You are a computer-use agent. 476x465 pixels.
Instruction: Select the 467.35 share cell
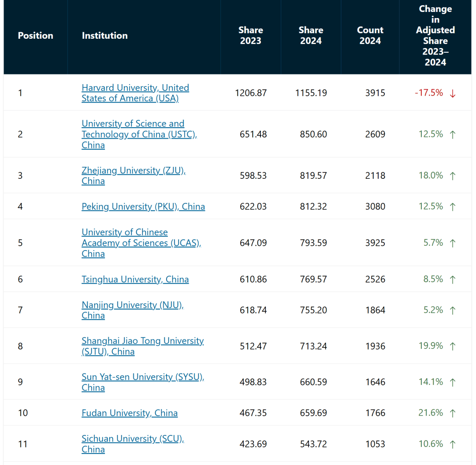coord(253,413)
